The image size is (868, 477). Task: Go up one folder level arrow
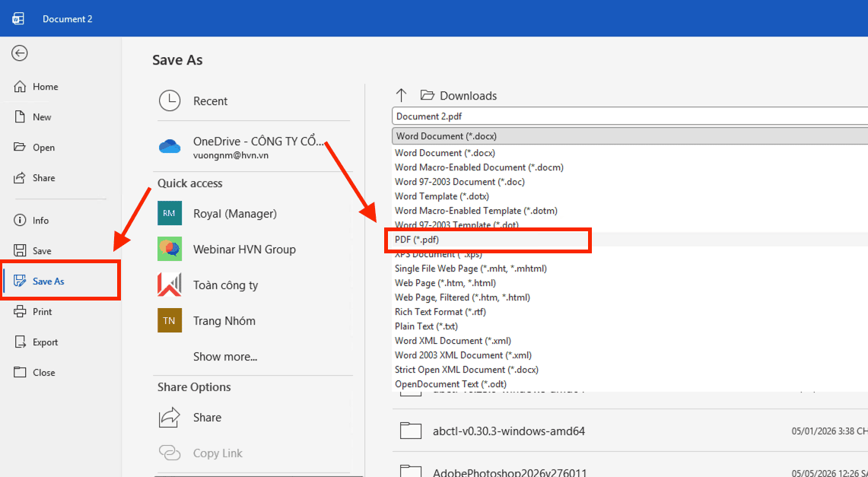402,95
